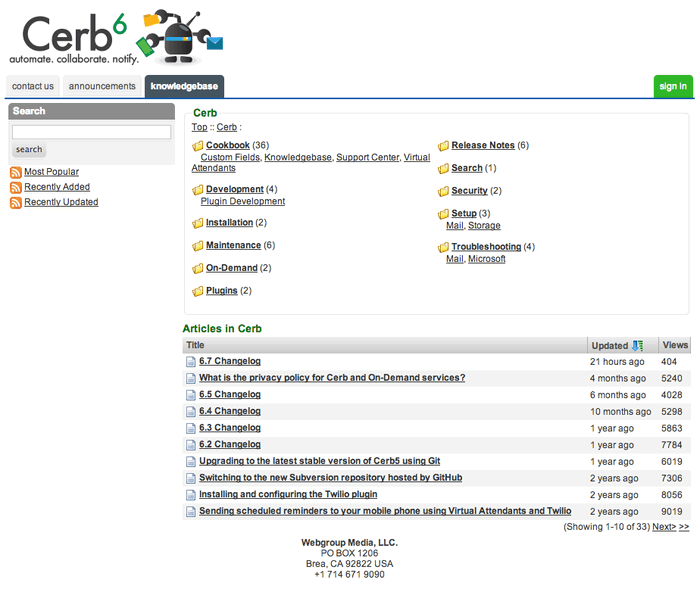The image size is (700, 595).
Task: Open the Security category link
Action: coord(469,191)
